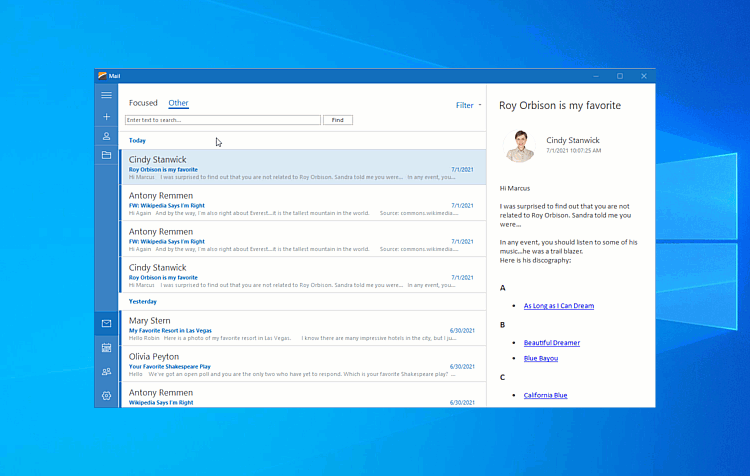The image size is (750, 476).
Task: Open the accounts person icon
Action: coord(106,136)
